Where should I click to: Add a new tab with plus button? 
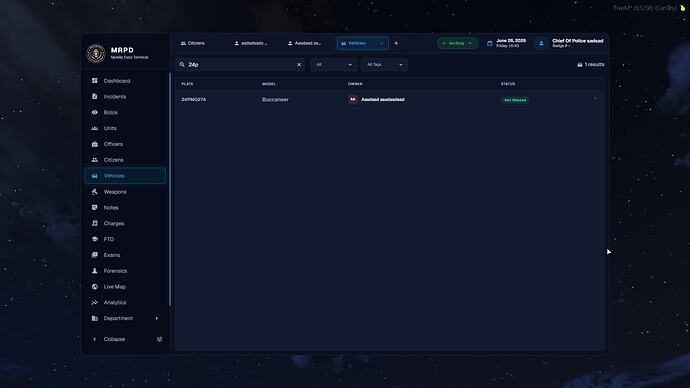point(396,43)
